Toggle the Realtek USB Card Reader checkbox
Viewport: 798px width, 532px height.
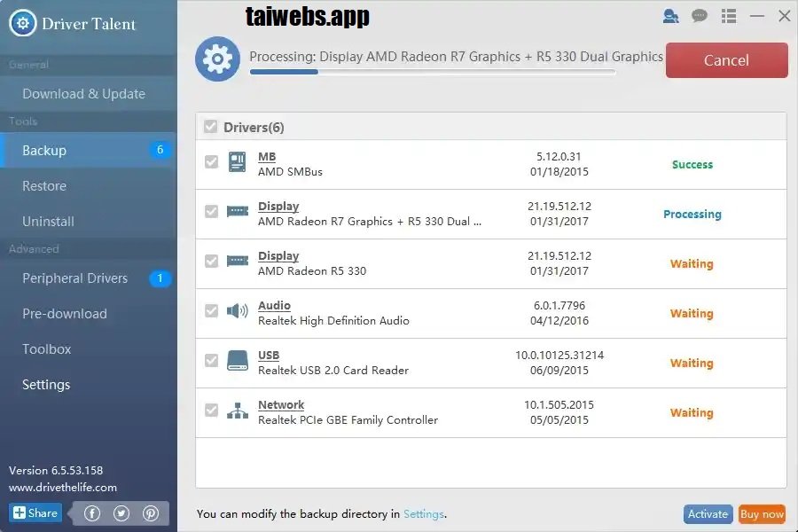[x=211, y=361]
